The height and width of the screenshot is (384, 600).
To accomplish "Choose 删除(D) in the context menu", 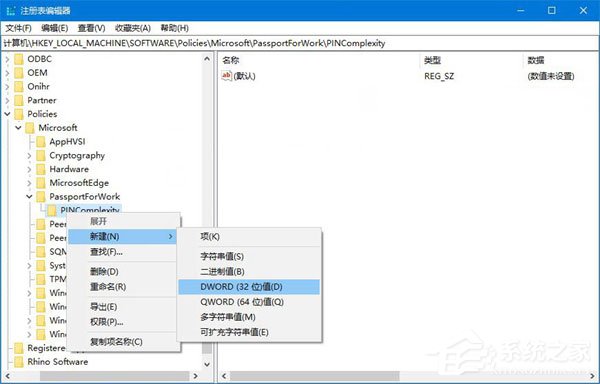I will click(x=123, y=272).
